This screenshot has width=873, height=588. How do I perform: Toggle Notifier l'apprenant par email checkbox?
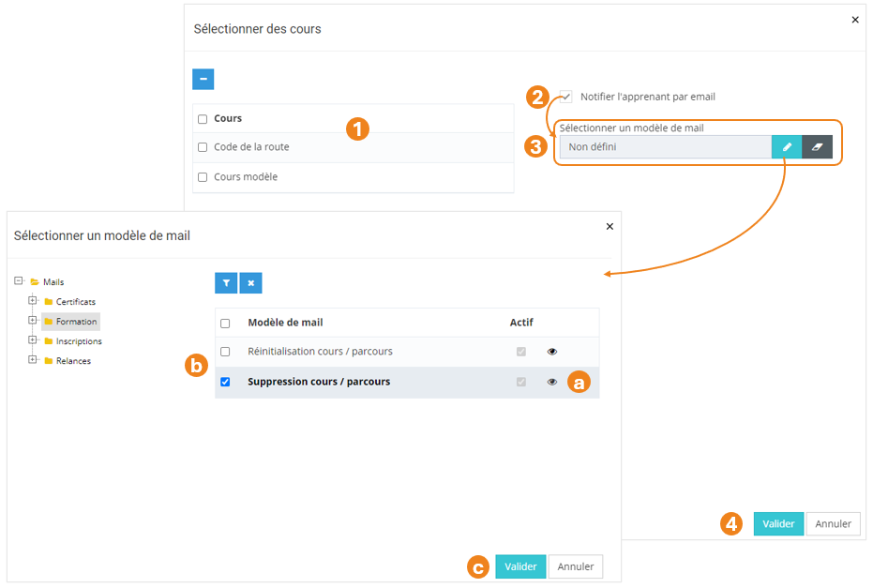(566, 97)
